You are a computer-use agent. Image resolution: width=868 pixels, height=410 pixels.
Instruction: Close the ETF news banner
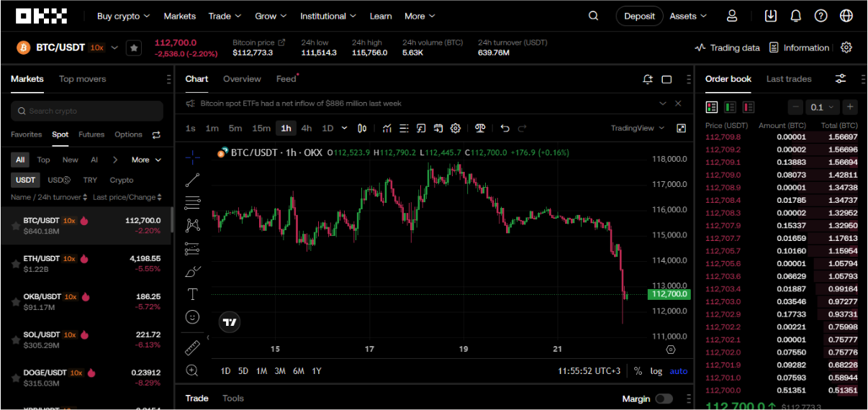tap(678, 104)
